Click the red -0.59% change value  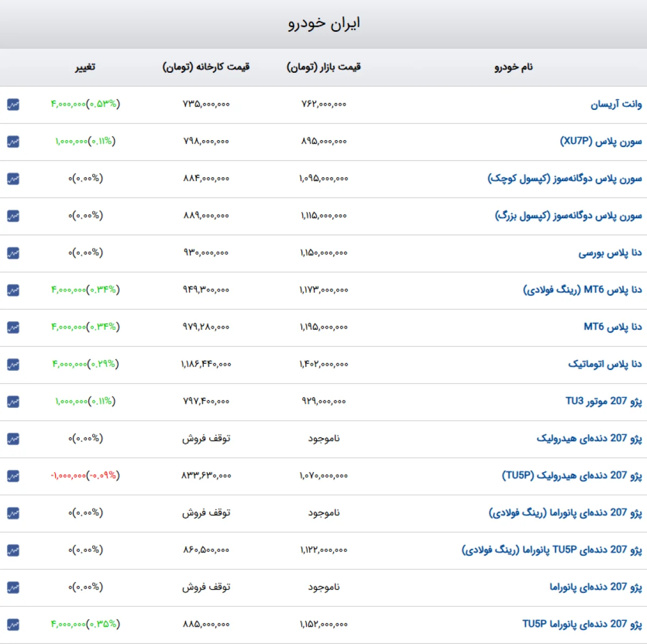pyautogui.click(x=85, y=475)
